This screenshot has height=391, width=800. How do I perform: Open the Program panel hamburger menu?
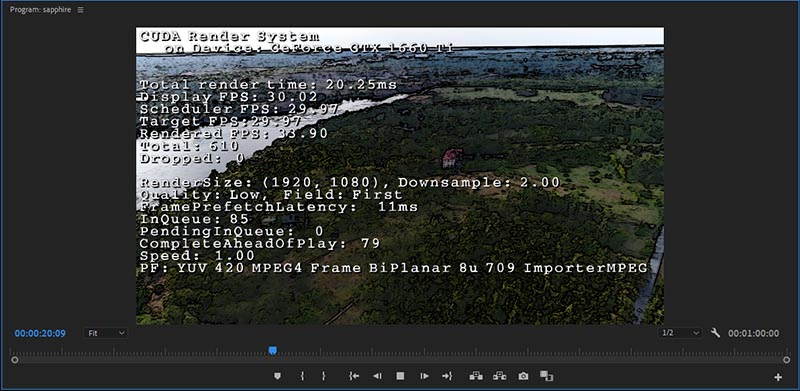pyautogui.click(x=81, y=10)
